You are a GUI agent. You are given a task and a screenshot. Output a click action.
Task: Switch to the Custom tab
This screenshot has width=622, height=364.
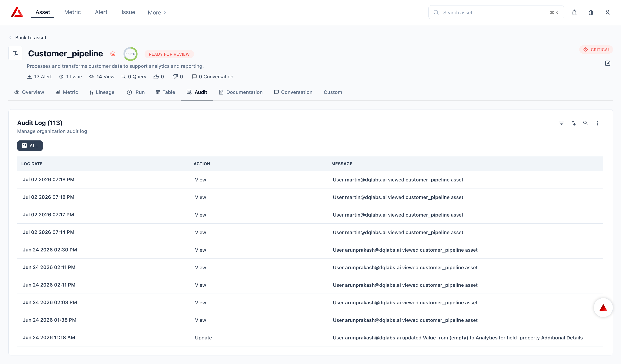[x=333, y=92]
